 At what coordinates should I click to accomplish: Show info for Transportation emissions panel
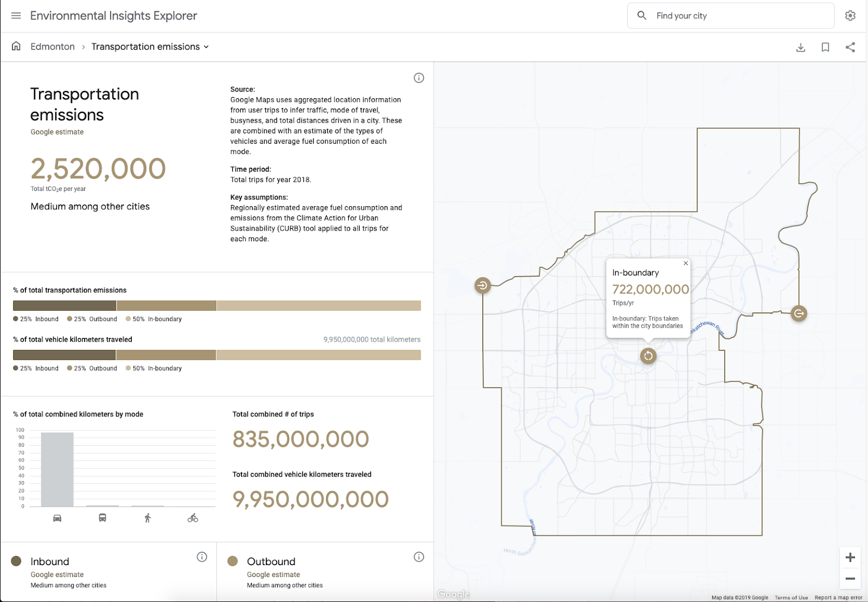point(419,78)
